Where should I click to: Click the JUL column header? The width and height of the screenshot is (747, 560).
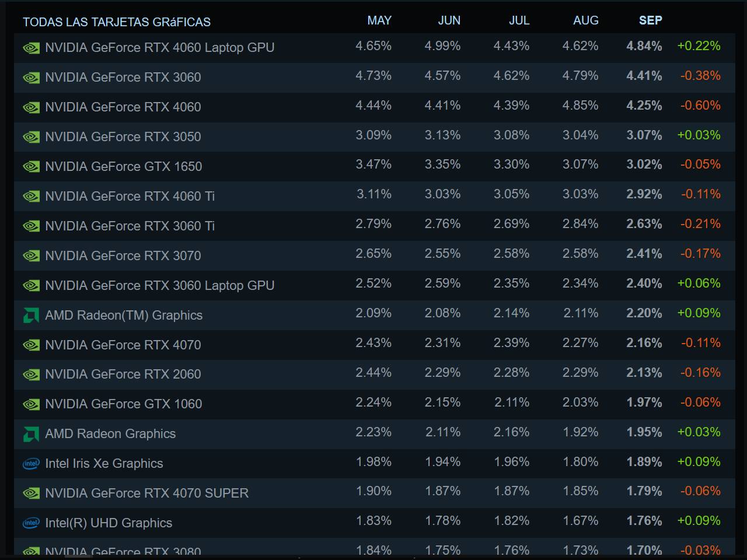tap(519, 20)
